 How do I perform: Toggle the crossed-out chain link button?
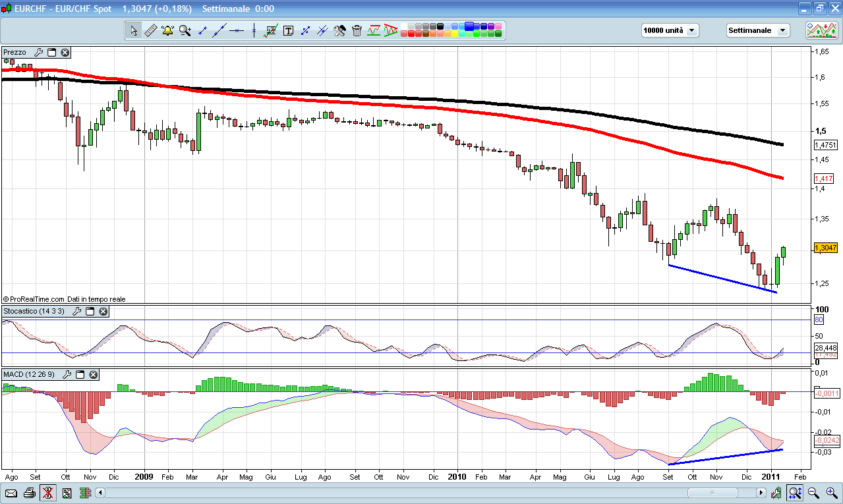click(47, 493)
